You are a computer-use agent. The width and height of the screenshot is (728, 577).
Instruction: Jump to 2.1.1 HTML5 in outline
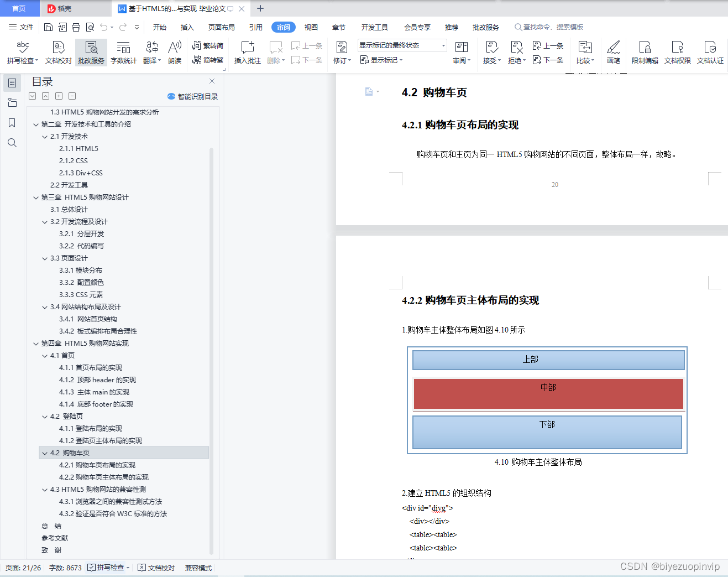pos(78,149)
